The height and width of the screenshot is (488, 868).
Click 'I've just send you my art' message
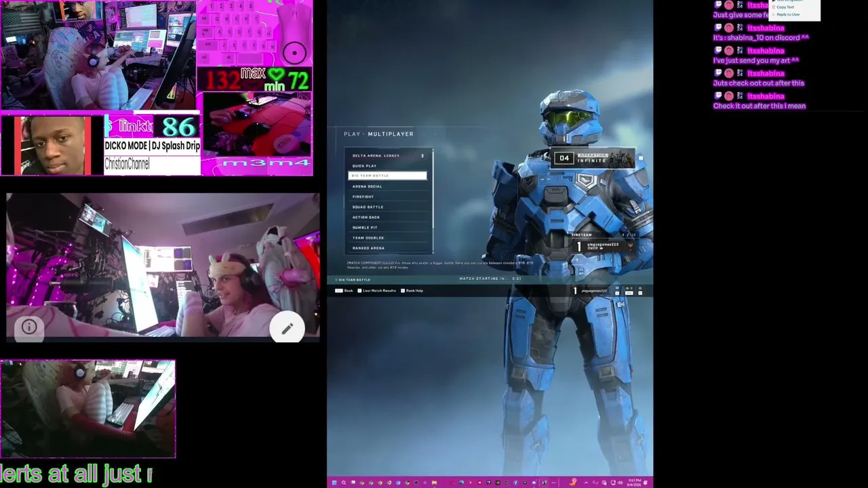[756, 60]
